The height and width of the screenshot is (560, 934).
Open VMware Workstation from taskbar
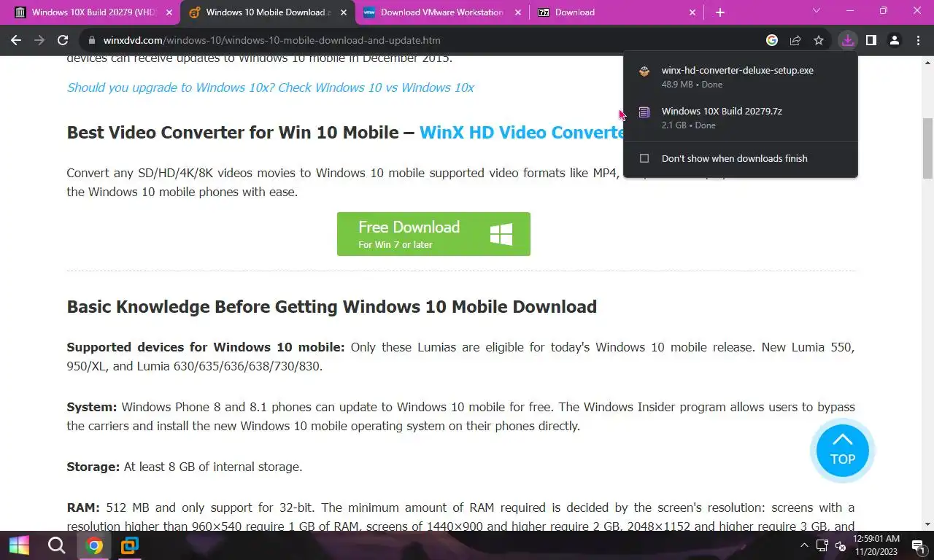pos(130,545)
